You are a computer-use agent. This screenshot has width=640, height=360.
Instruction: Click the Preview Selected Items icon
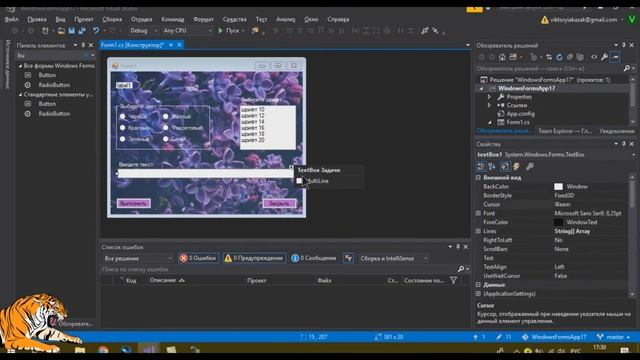[615, 57]
